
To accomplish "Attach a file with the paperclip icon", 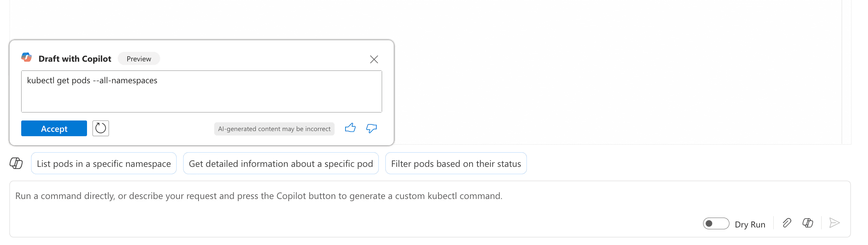I will (x=787, y=223).
